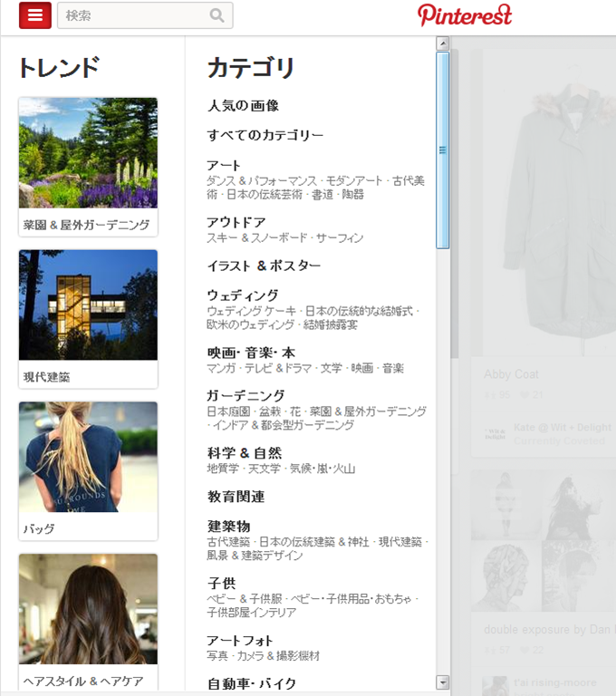
Task: Go to the イラスト & ポスター category
Action: tap(264, 266)
